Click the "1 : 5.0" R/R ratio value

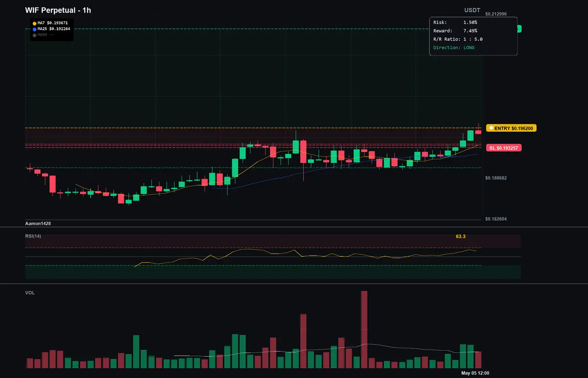[473, 39]
